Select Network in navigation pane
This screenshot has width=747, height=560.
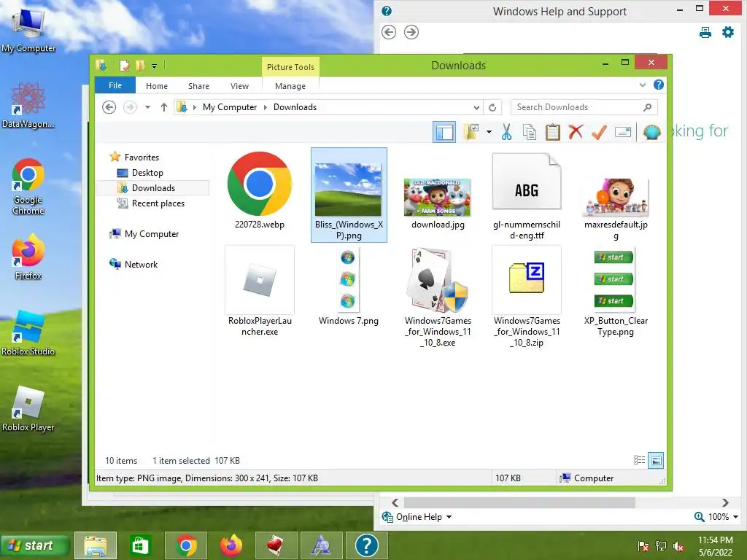(x=141, y=264)
